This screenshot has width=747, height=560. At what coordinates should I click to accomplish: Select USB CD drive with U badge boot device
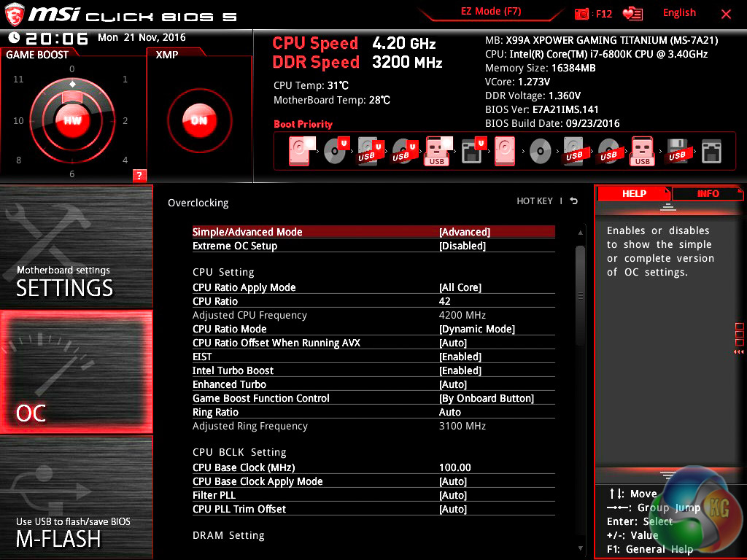click(x=405, y=151)
